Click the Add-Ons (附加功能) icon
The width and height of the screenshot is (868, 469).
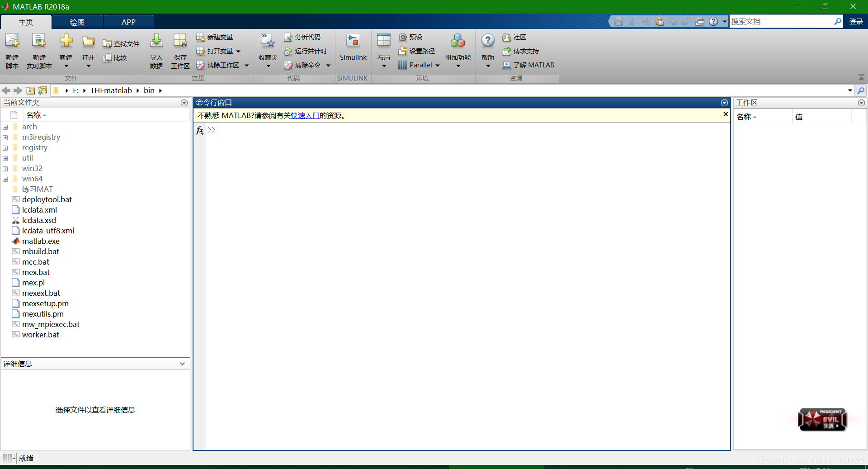pyautogui.click(x=458, y=41)
